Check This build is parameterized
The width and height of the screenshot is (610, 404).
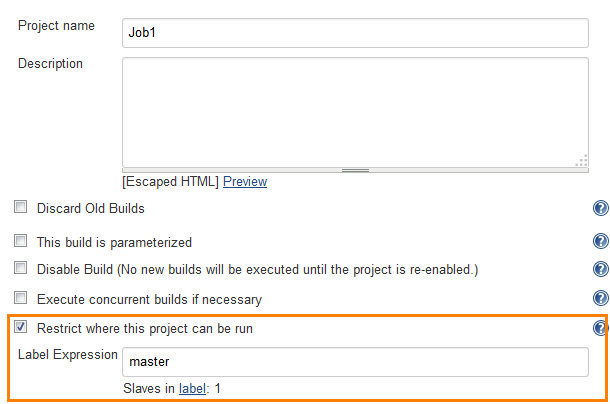(x=21, y=241)
